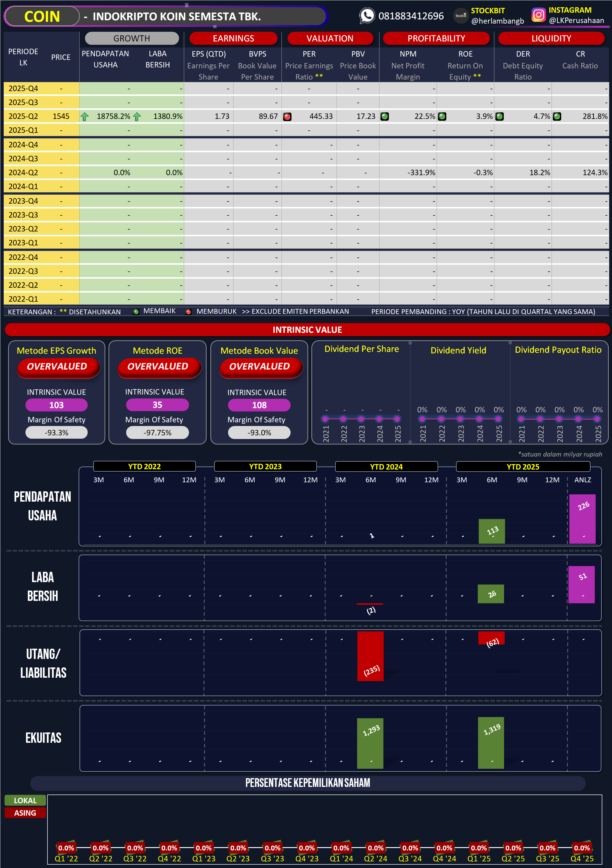612x868 pixels.
Task: Click NPM value -331.9%
Action: tap(421, 173)
